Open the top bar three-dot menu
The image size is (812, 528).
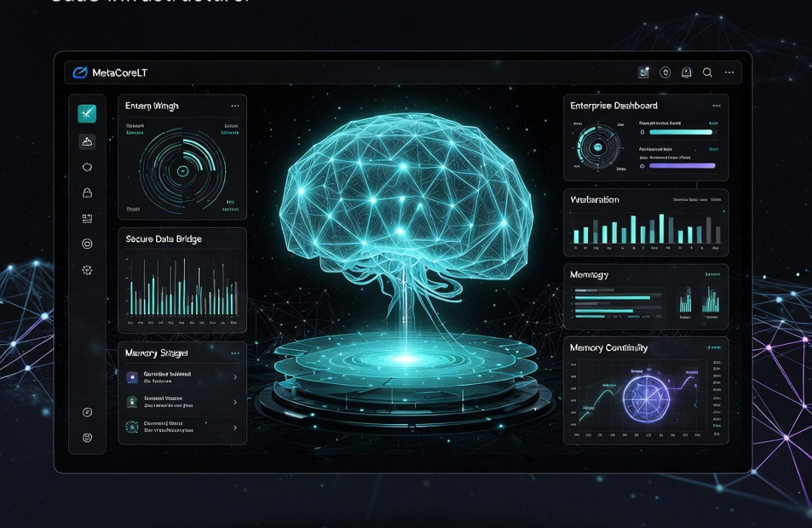[729, 73]
